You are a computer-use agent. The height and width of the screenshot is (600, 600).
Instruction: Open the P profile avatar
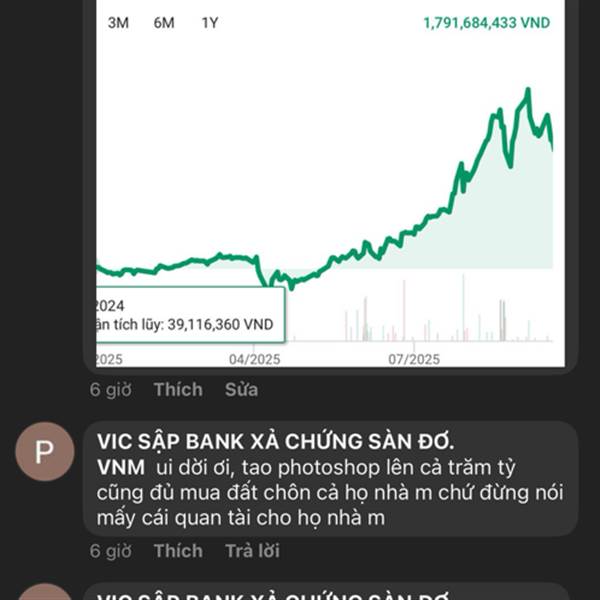pos(43,452)
